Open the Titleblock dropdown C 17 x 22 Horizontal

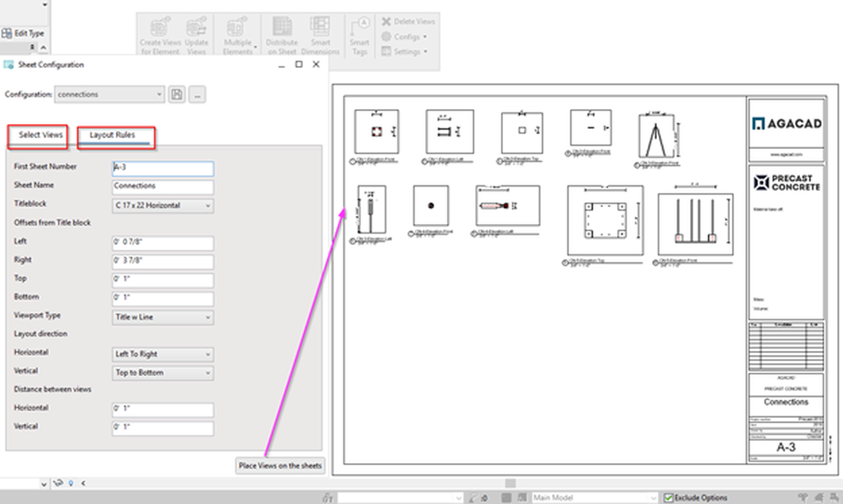[x=162, y=205]
